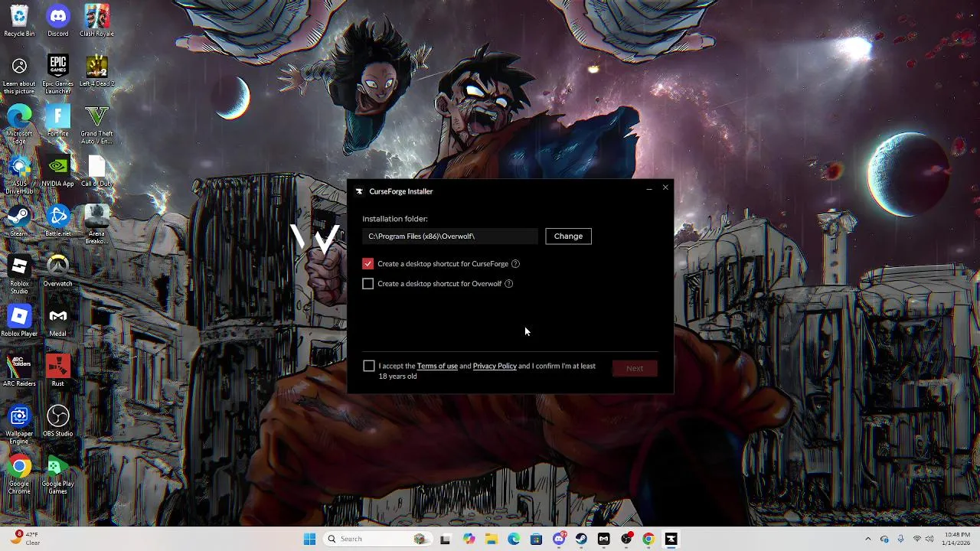Select the Roblox Studio desktop icon
Viewport: 980px width, 551px height.
coord(19,275)
